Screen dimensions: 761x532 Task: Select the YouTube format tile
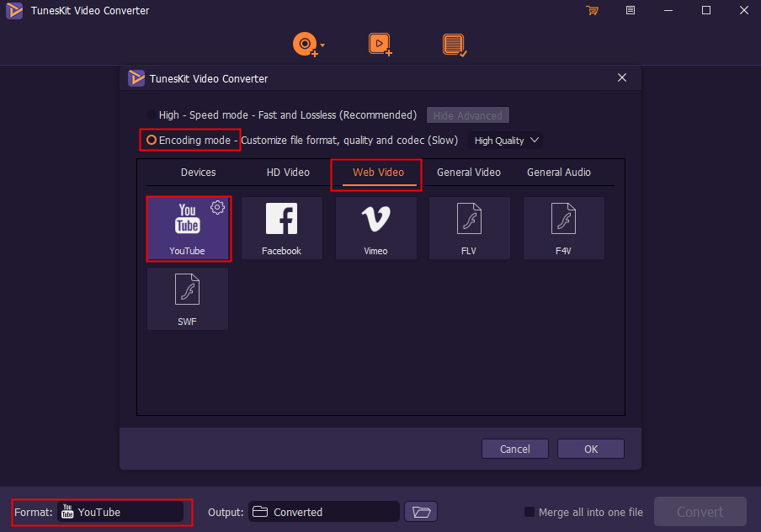188,228
